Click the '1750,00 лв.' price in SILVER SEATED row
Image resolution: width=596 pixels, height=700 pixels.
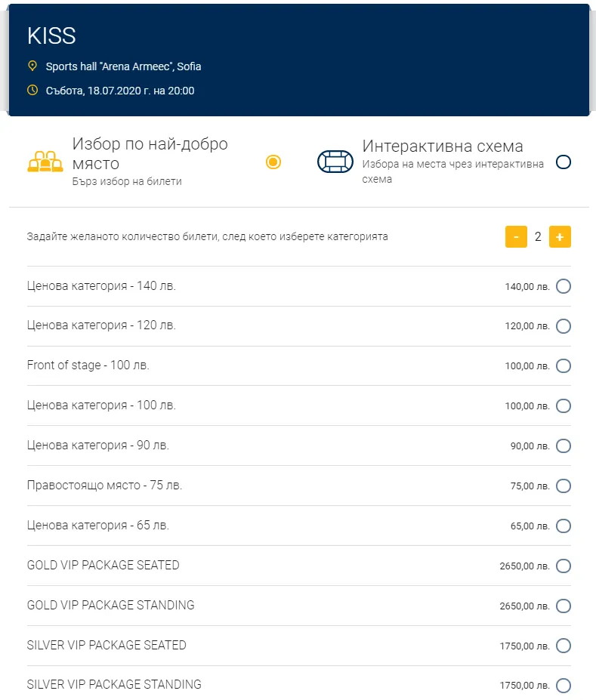click(x=524, y=646)
